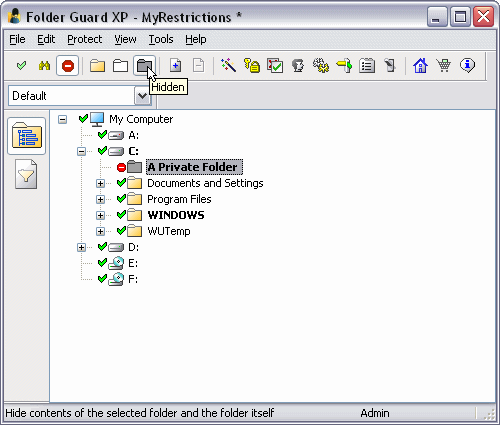Click the blue info About icon
Screen dimensions: 500x425
[x=467, y=65]
